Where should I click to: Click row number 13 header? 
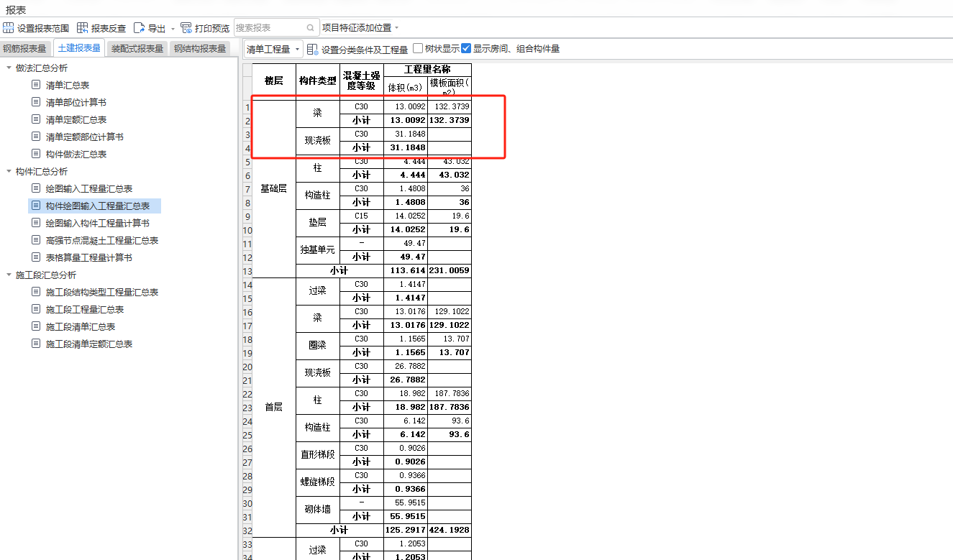(247, 271)
